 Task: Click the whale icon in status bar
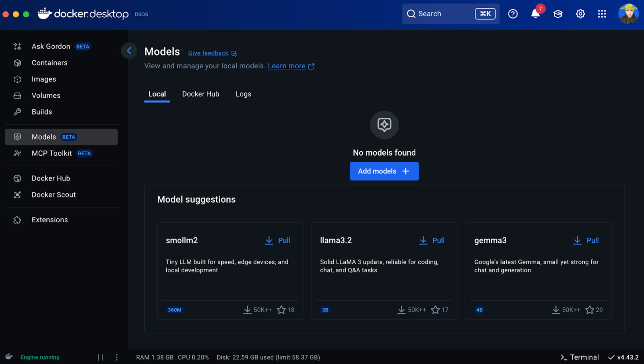(9, 356)
